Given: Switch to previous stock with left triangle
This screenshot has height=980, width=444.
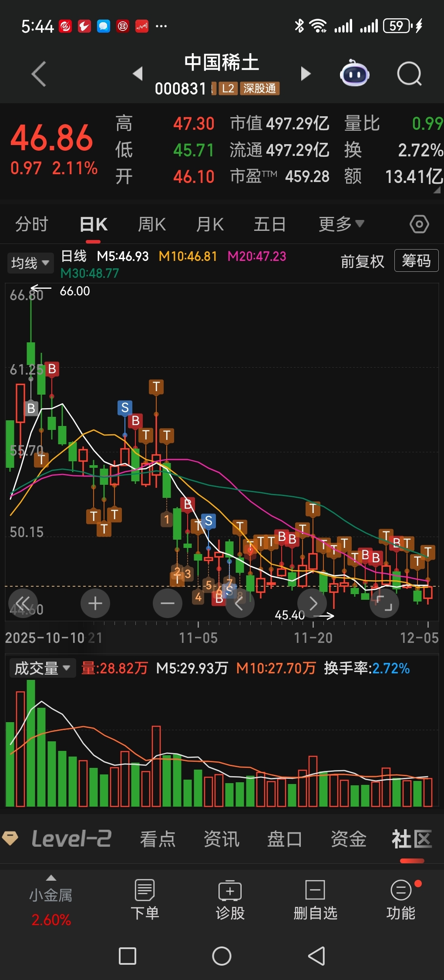Looking at the screenshot, I should point(138,74).
